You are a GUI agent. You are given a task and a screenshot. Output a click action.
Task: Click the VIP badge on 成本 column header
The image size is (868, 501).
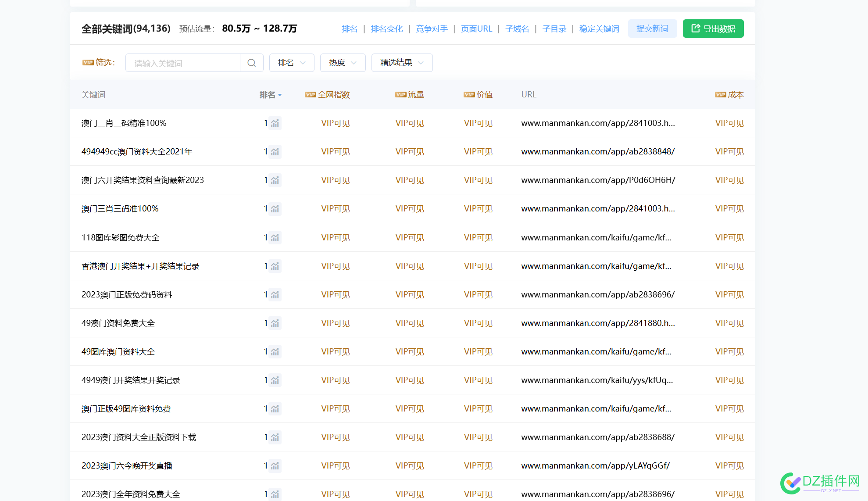coord(721,95)
